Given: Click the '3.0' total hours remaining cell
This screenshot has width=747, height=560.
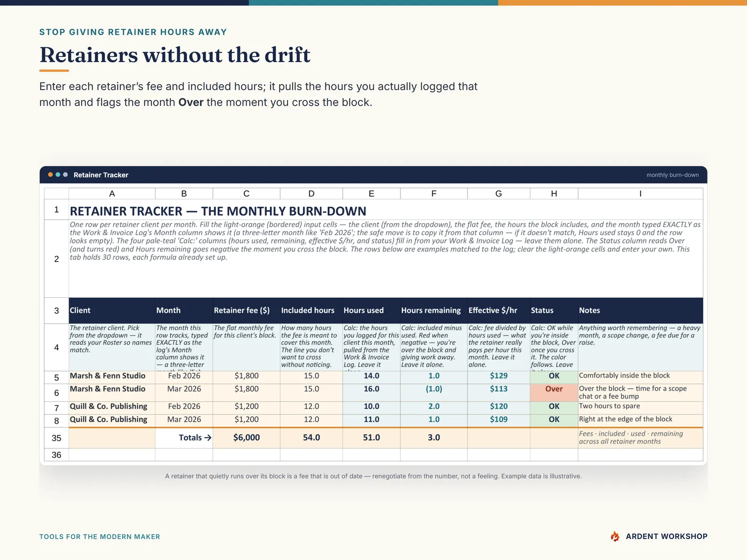Looking at the screenshot, I should tap(434, 438).
